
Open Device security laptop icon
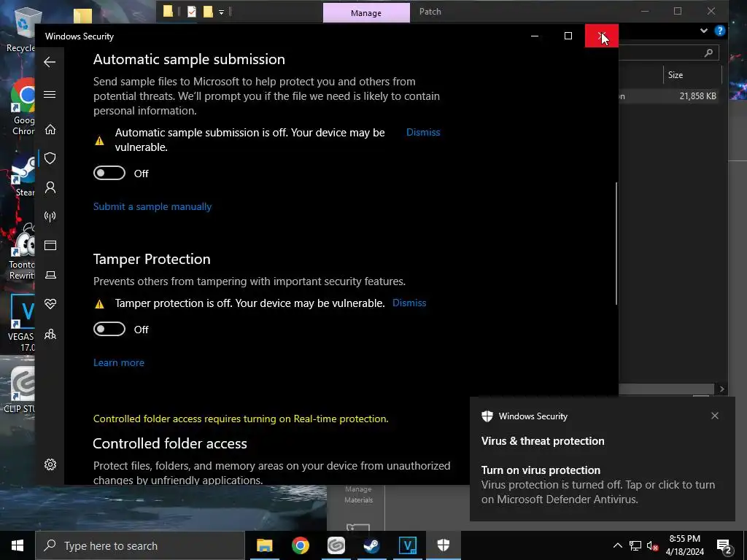click(50, 275)
